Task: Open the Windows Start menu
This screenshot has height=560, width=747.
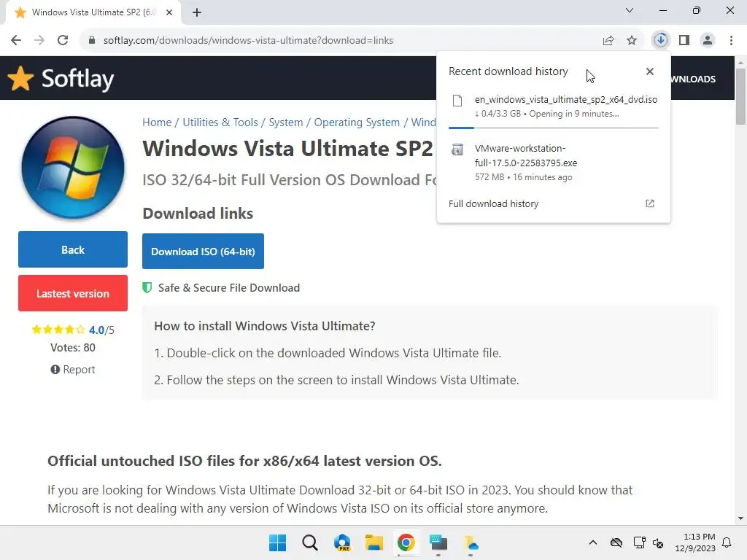Action: tap(278, 542)
